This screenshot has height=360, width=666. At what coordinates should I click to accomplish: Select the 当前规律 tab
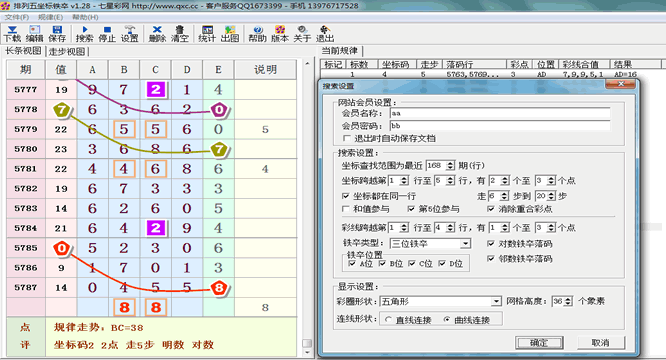pos(339,51)
